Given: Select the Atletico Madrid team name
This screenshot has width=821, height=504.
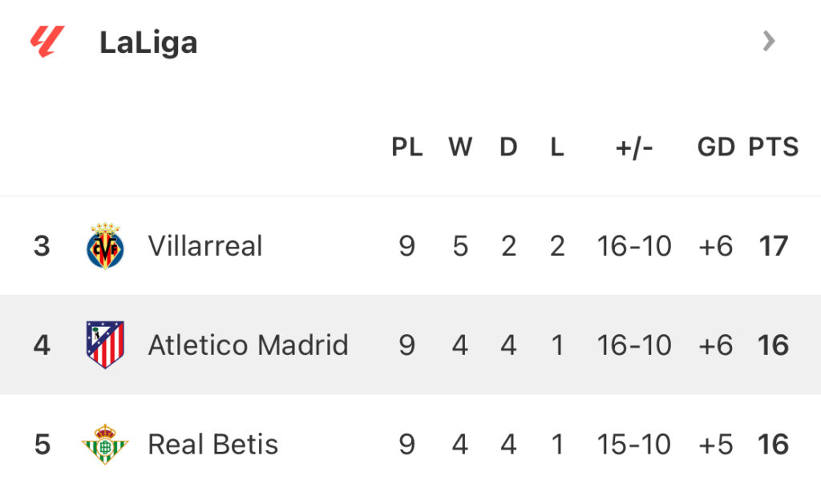Looking at the screenshot, I should 248,345.
